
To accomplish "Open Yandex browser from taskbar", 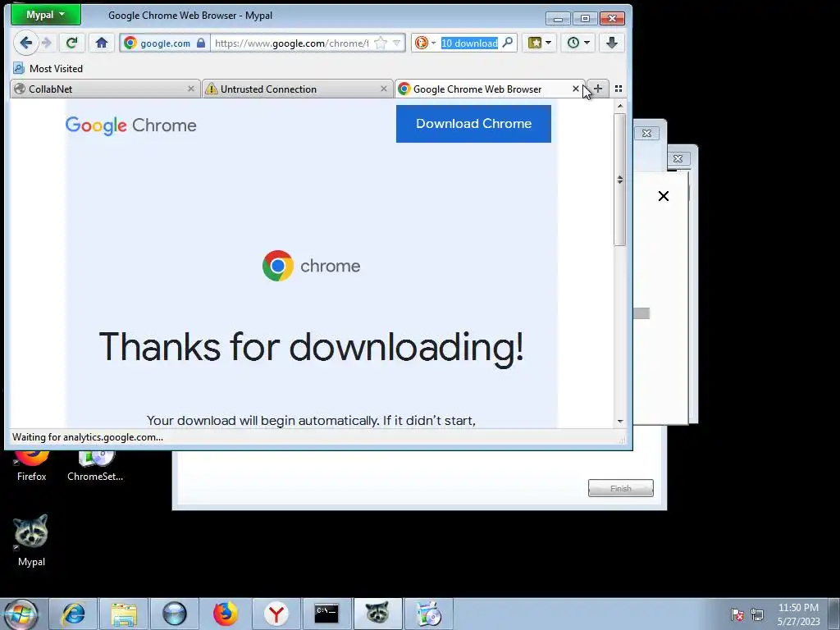I will click(x=276, y=614).
